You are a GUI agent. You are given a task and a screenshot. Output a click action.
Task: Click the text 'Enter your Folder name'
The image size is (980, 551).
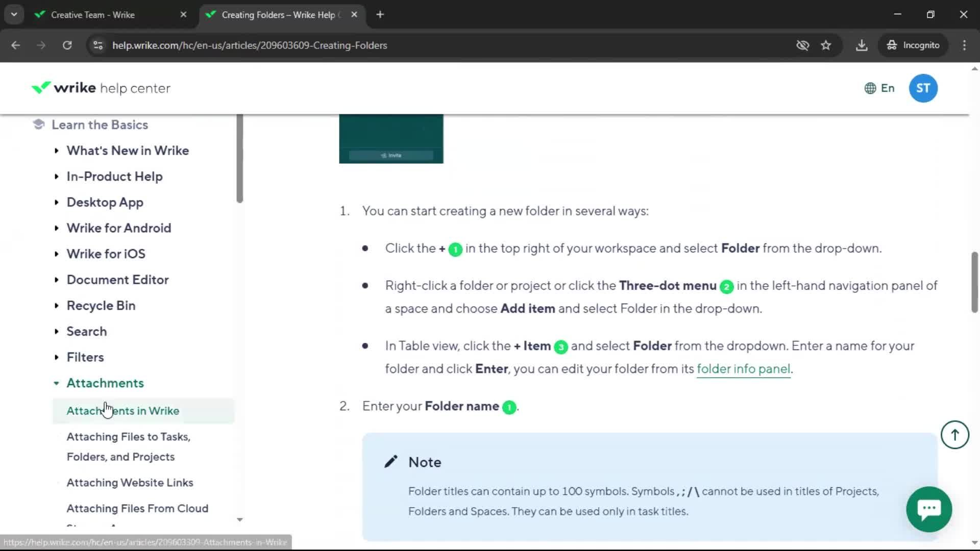click(430, 406)
